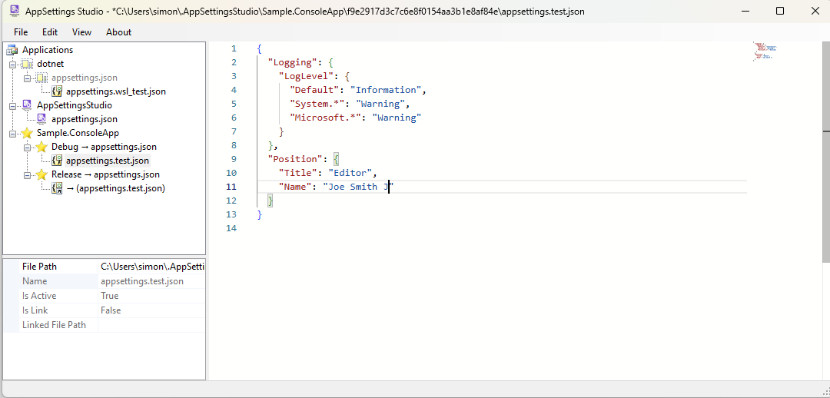Click the "Joe Smith J" value text
Screen dimensions: 830x398
[358, 186]
